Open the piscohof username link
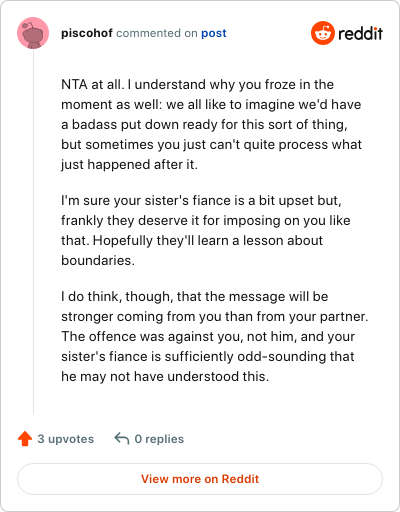 tap(87, 33)
